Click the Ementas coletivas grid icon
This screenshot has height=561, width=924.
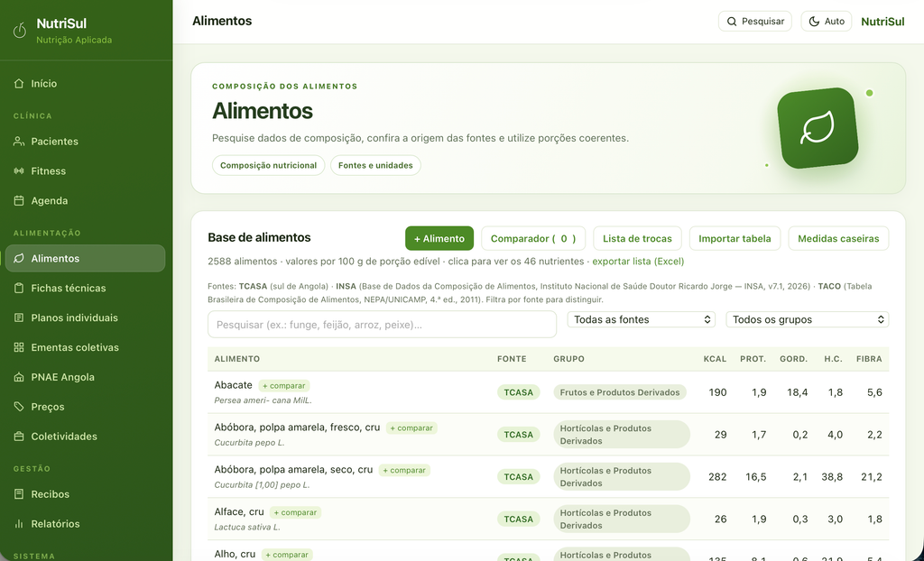point(19,347)
